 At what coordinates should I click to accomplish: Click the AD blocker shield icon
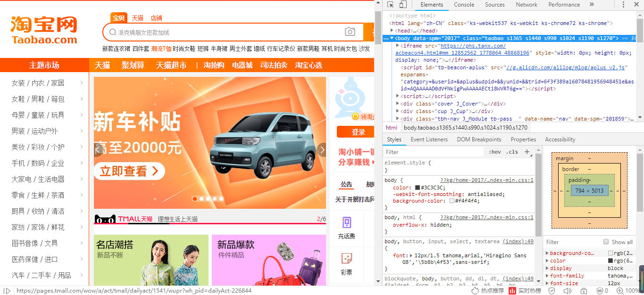pyautogui.click(x=599, y=291)
